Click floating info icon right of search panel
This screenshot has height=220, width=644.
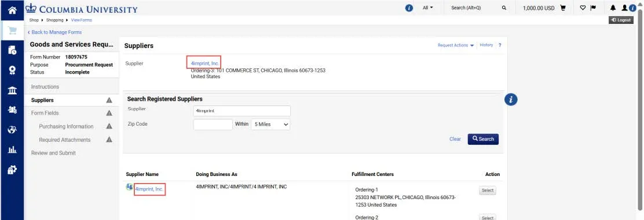[x=511, y=100]
